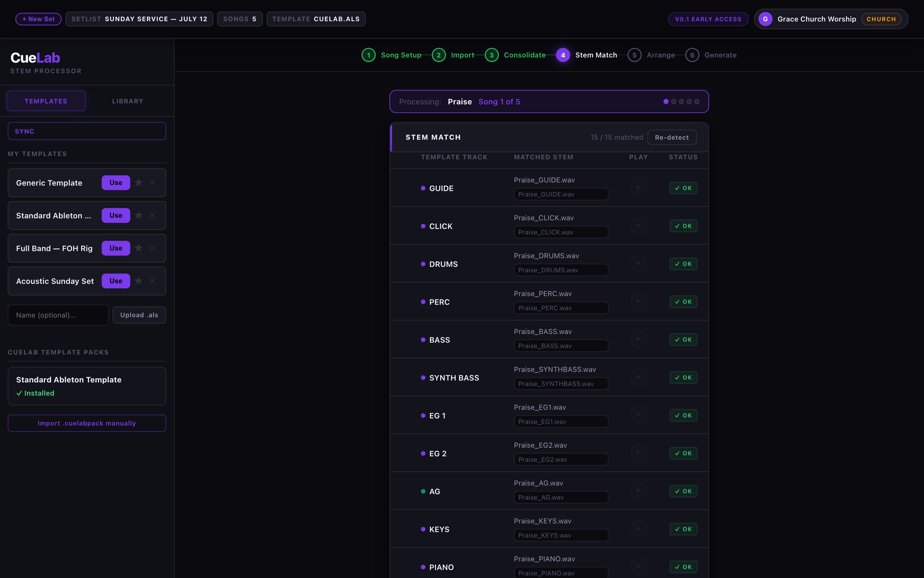Play the EG 1 stem preview
This screenshot has height=578, width=924.
click(638, 414)
